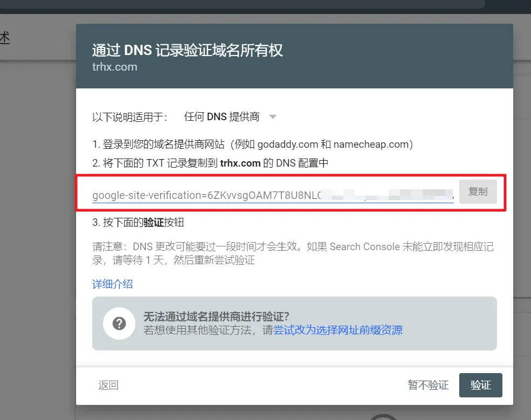Image resolution: width=531 pixels, height=420 pixels.
Task: Click the 请注意 DNS notice paragraph
Action: tap(293, 253)
